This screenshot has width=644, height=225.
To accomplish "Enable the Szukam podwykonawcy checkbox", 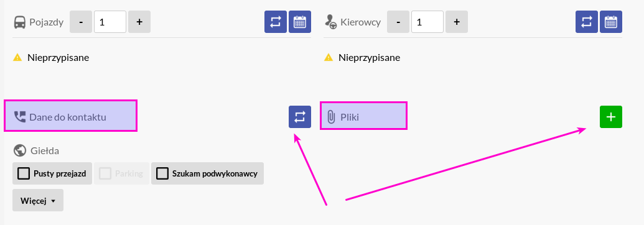I will (x=162, y=173).
